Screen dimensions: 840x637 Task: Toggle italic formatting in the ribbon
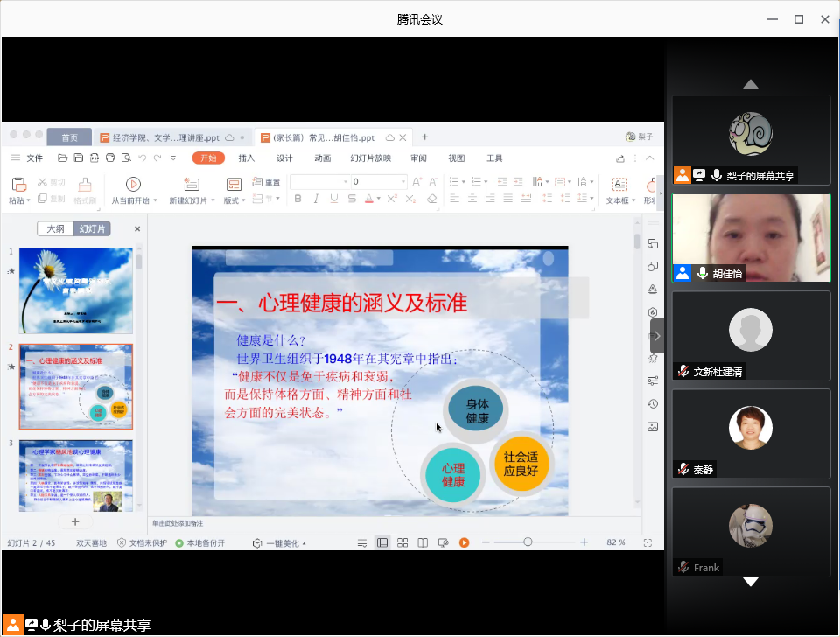[316, 199]
